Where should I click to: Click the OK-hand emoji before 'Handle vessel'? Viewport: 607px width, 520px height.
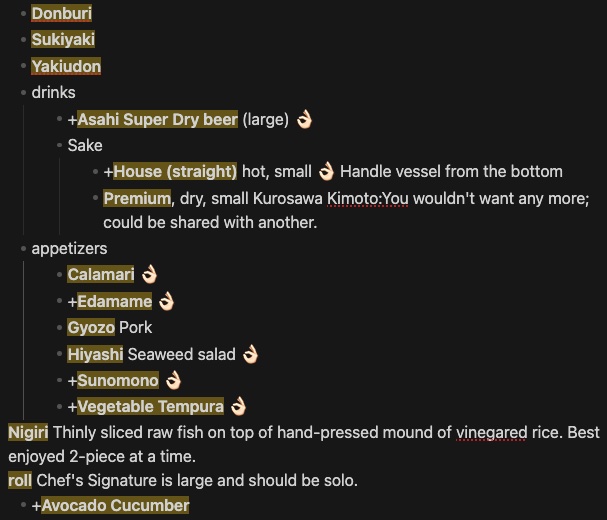(x=326, y=171)
